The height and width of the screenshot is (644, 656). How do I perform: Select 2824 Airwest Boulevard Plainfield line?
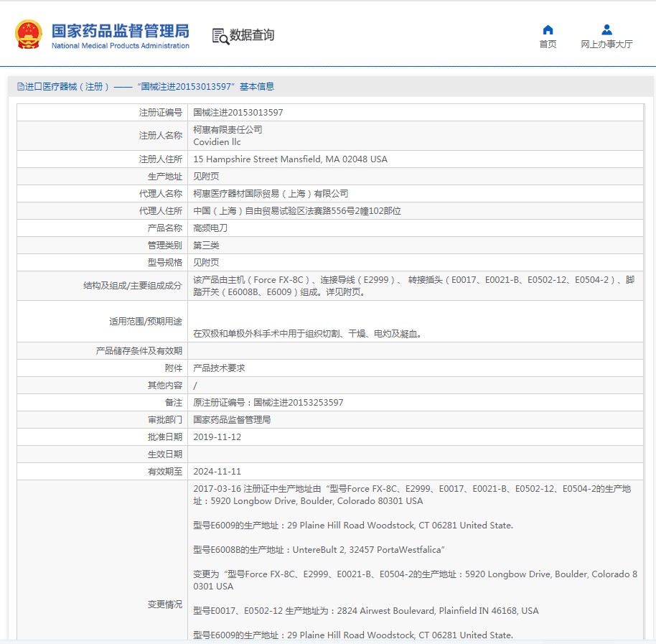click(366, 611)
